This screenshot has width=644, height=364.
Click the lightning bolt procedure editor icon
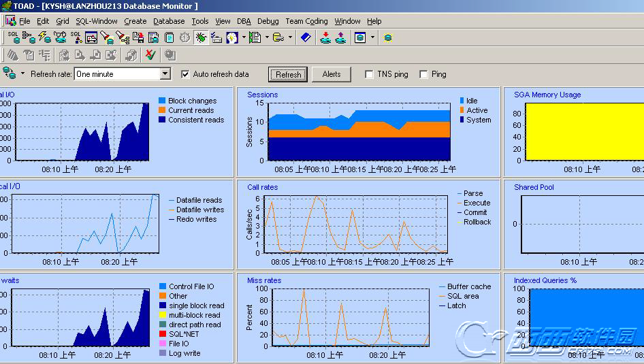(44, 37)
